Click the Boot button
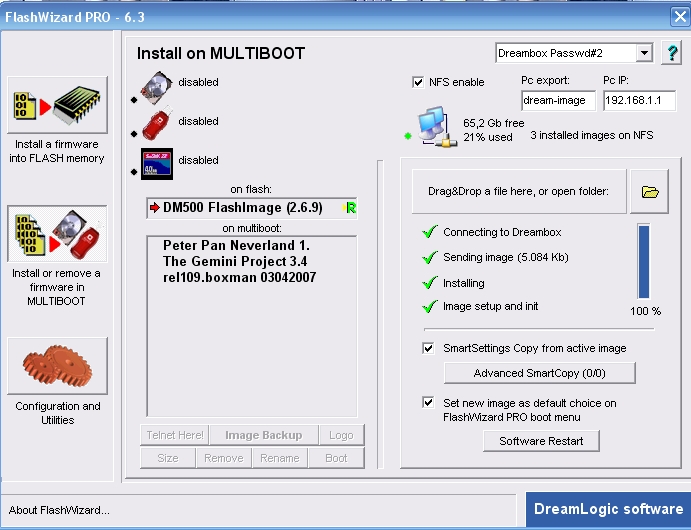Image resolution: width=691 pixels, height=530 pixels. 336,458
